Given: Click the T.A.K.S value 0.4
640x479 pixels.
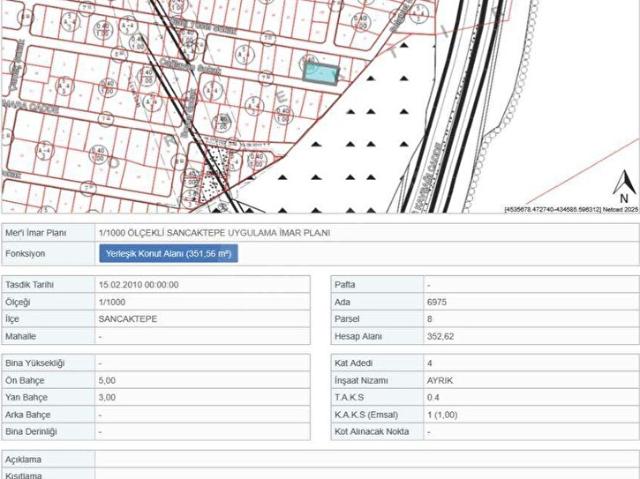Looking at the screenshot, I should [x=433, y=397].
